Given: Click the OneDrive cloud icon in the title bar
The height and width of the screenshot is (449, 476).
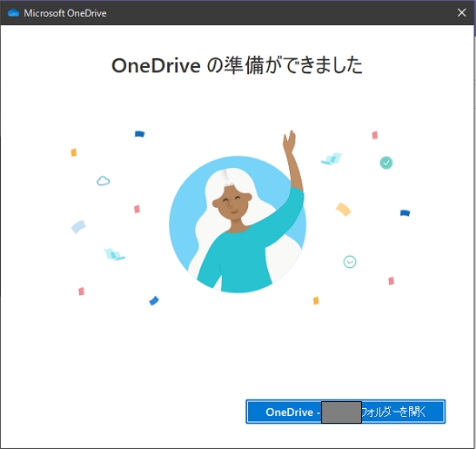Looking at the screenshot, I should pyautogui.click(x=13, y=13).
